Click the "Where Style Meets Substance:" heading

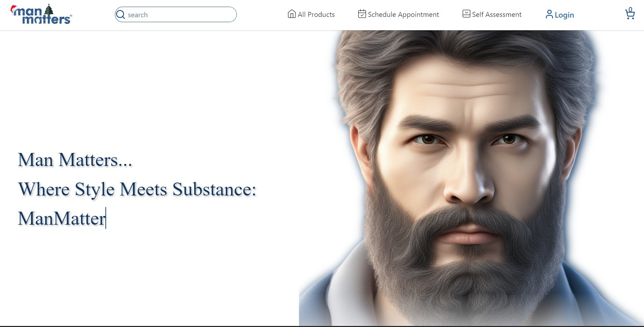point(137,189)
